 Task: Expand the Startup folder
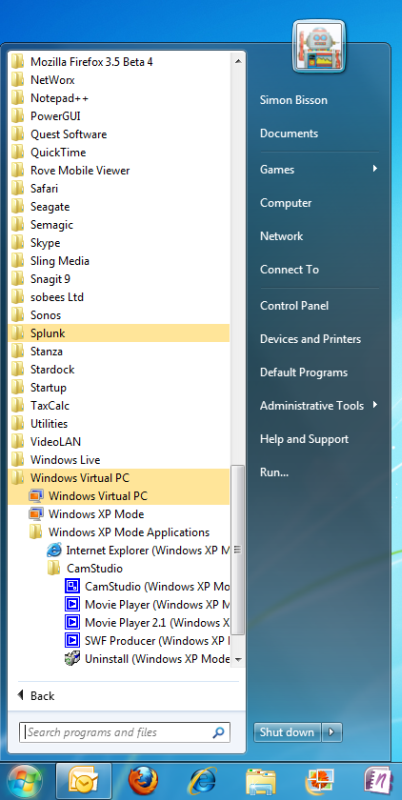coord(119,387)
